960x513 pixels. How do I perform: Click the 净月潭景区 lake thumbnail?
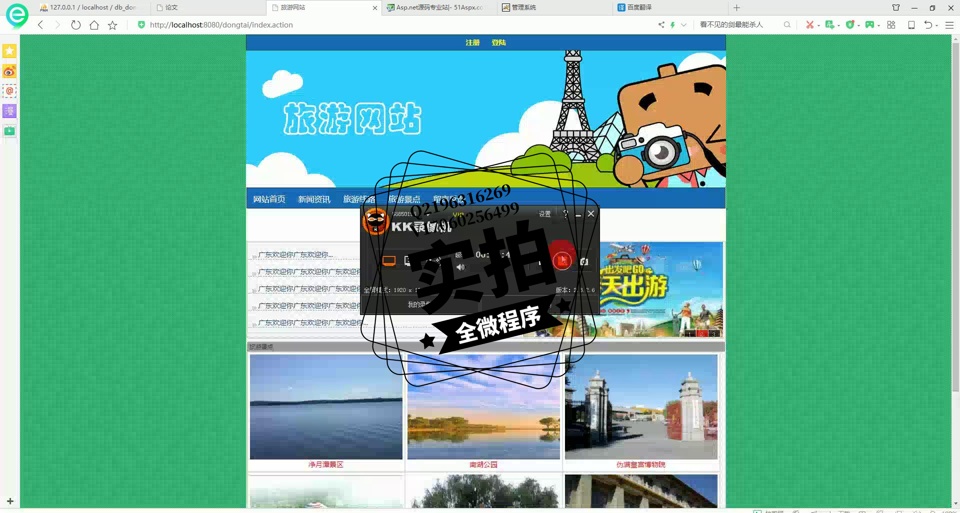point(326,406)
